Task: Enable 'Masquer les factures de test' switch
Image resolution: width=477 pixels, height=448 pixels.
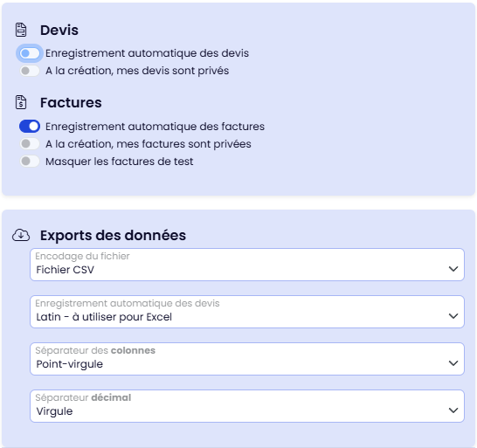Action: click(30, 162)
